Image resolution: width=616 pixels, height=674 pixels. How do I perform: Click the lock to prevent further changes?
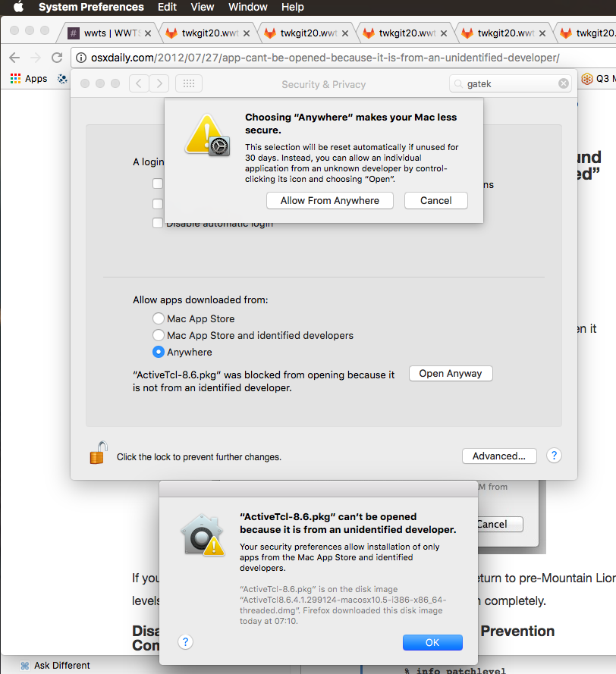(x=99, y=453)
